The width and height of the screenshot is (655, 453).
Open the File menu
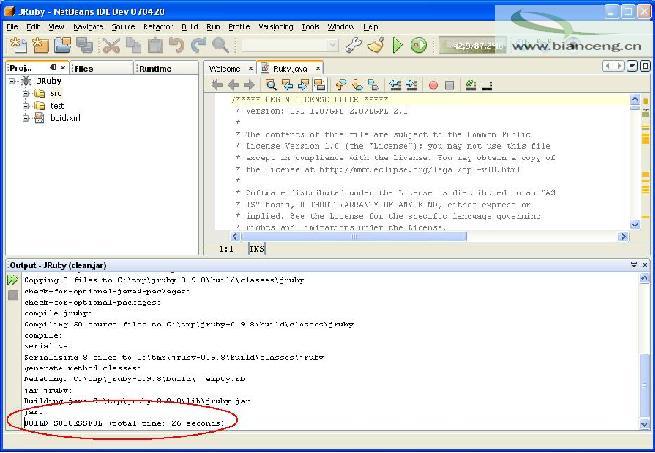click(13, 27)
